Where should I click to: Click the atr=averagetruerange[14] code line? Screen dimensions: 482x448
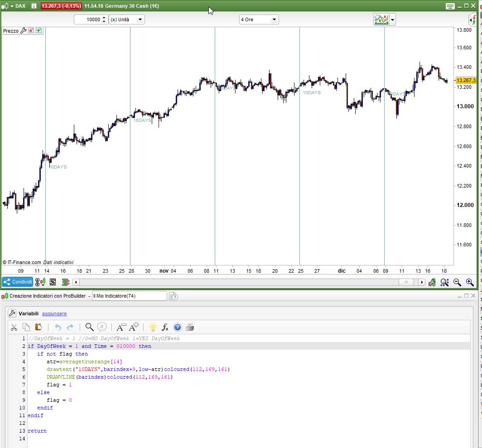[x=85, y=361]
